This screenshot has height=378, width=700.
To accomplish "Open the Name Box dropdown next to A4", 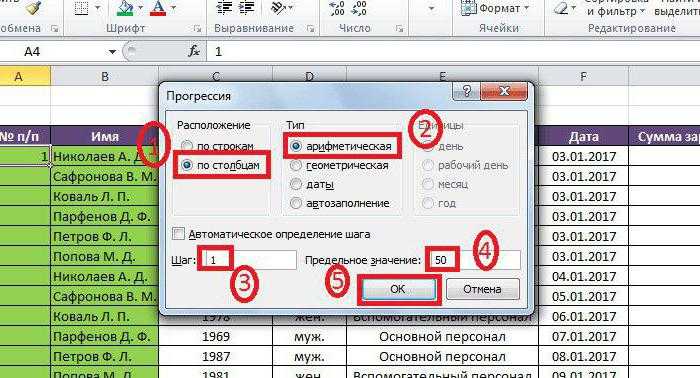I will pos(112,52).
